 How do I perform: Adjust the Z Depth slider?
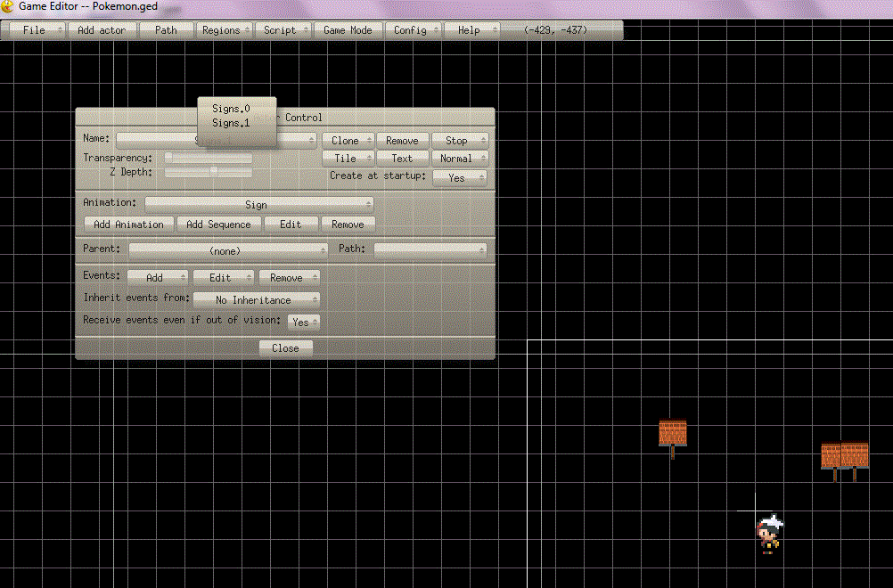[209, 172]
